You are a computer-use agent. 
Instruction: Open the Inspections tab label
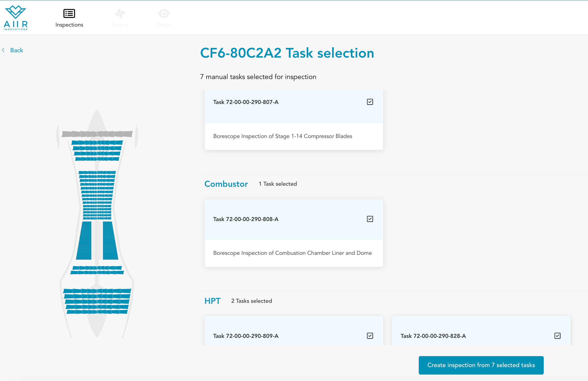(69, 25)
